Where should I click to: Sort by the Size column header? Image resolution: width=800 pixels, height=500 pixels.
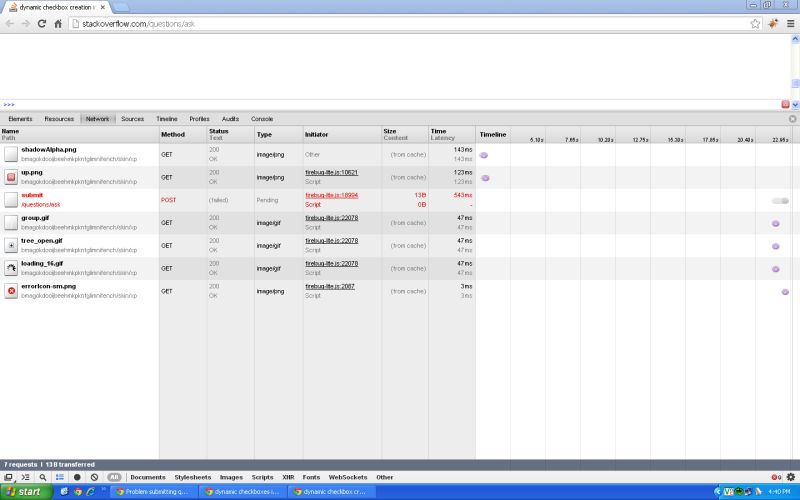(x=405, y=134)
